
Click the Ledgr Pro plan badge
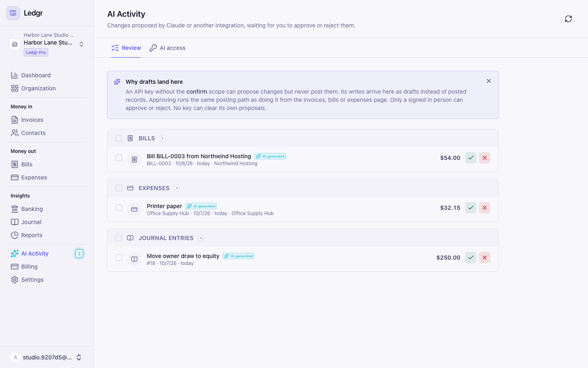(x=36, y=52)
